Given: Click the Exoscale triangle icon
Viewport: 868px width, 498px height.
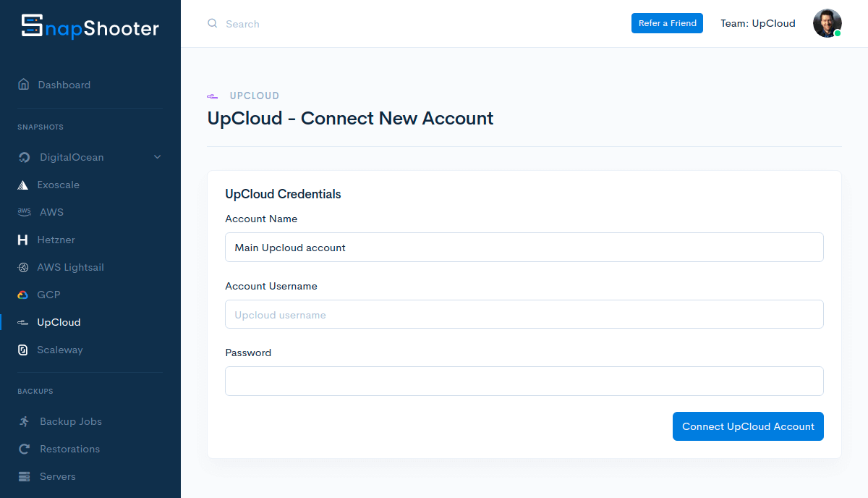Looking at the screenshot, I should click(23, 185).
